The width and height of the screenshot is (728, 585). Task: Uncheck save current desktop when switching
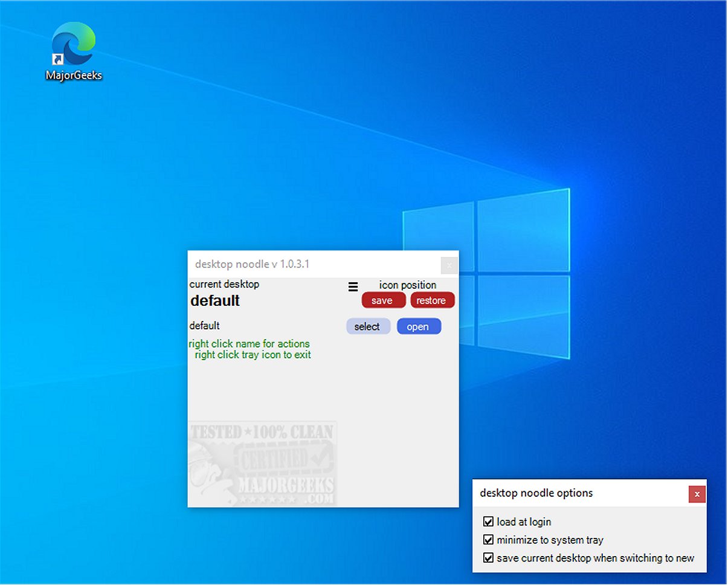point(489,558)
